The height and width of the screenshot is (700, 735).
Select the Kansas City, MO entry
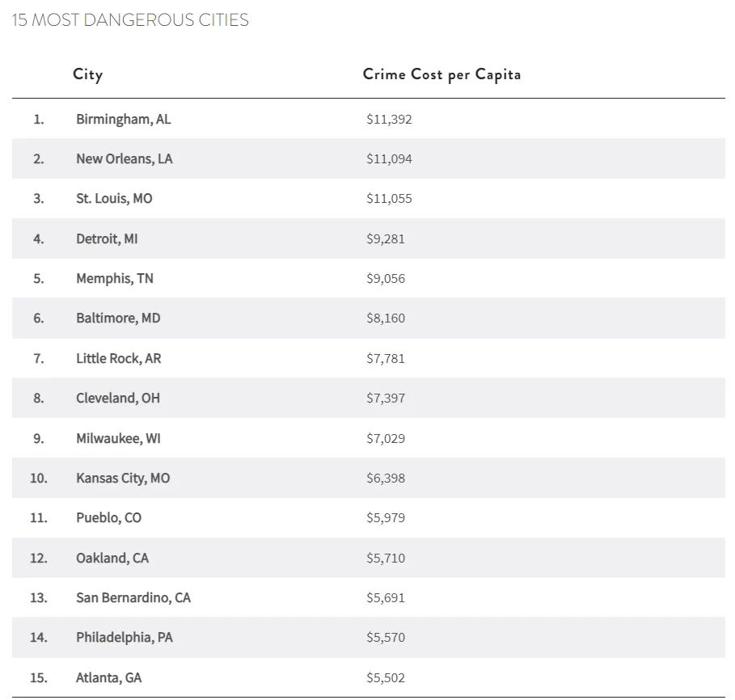click(123, 478)
